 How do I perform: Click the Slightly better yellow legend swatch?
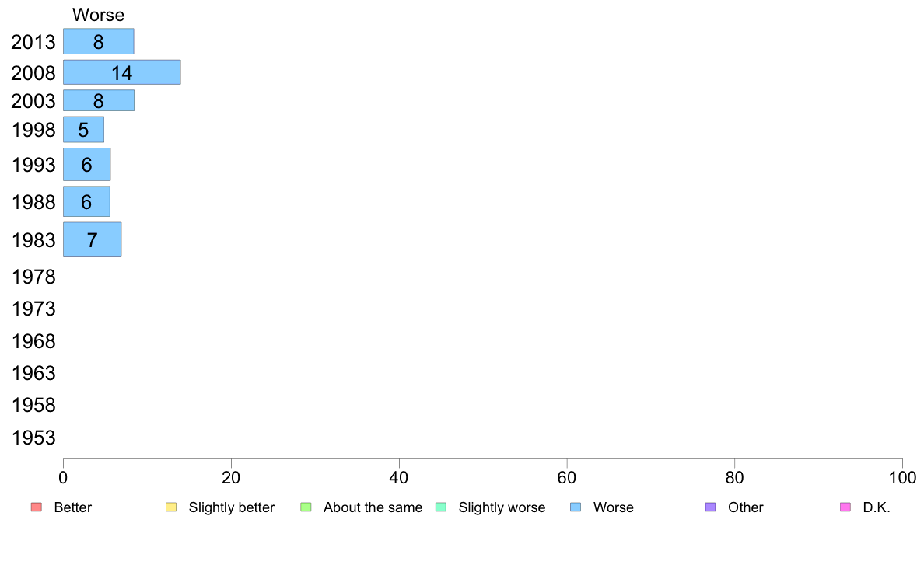pos(171,507)
